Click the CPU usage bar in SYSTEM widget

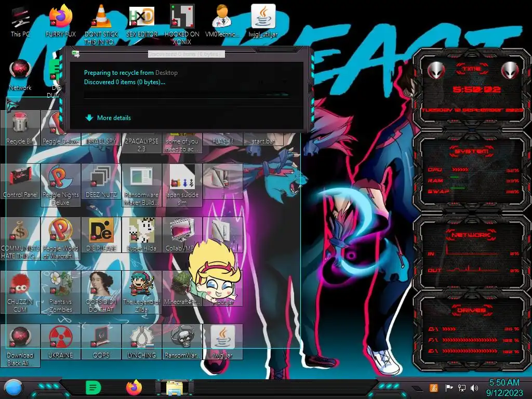460,169
